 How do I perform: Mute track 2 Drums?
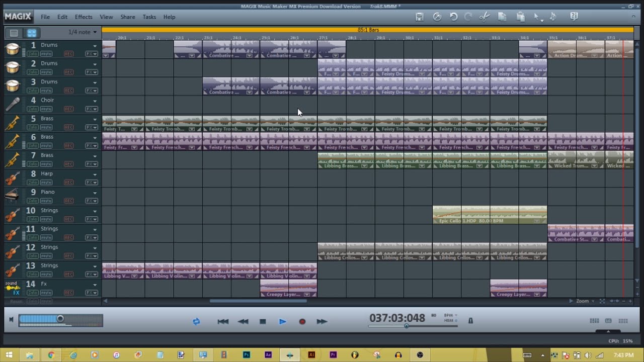tap(46, 72)
